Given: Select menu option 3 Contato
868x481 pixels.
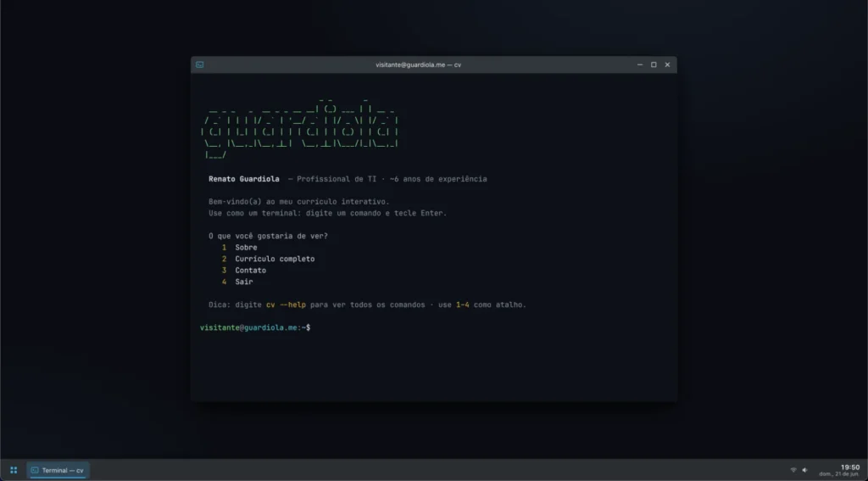Looking at the screenshot, I should coord(244,271).
